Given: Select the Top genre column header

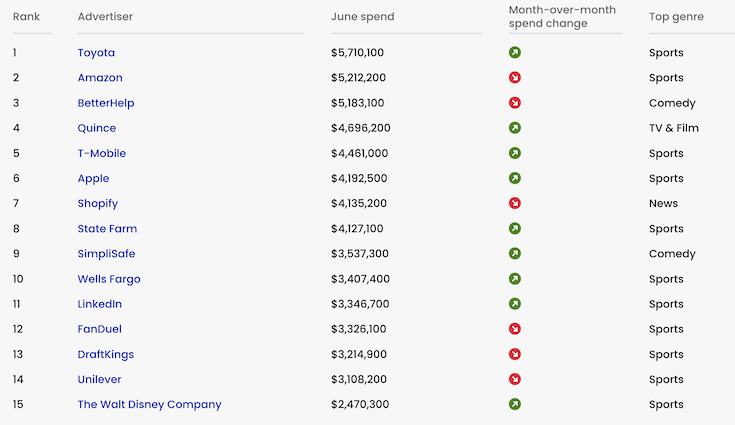Looking at the screenshot, I should click(676, 16).
